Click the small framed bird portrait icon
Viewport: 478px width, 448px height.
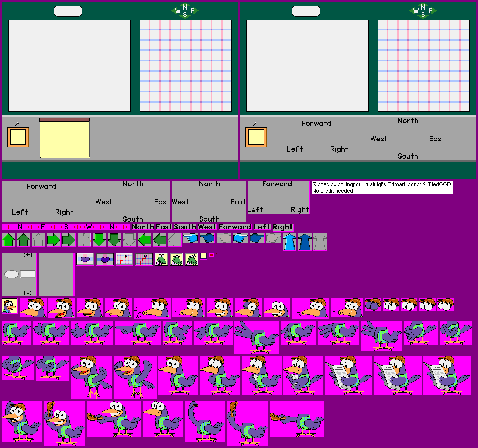pyautogui.click(x=10, y=306)
